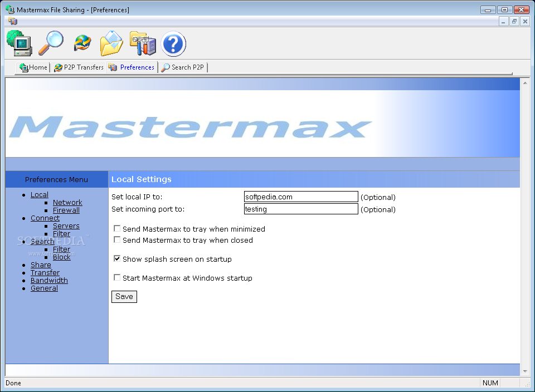Open the Search P2P tab
The image size is (535, 392).
(x=183, y=67)
